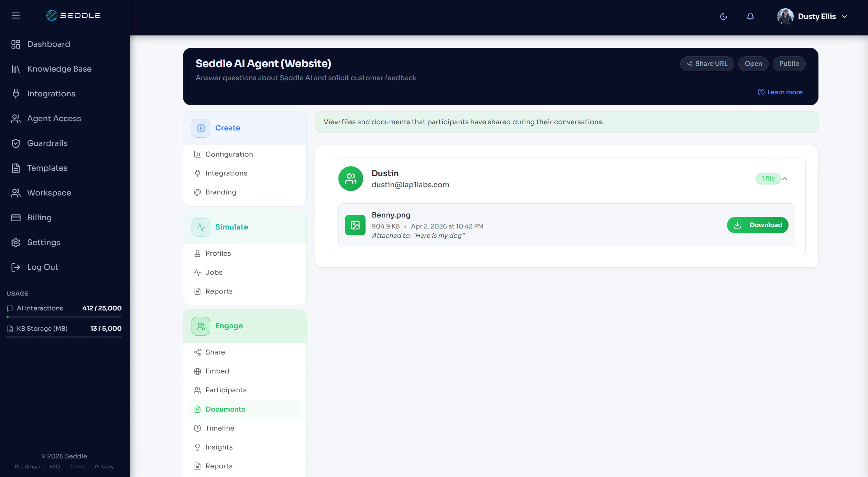
Task: Open Configuration under Create
Action: tap(229, 154)
